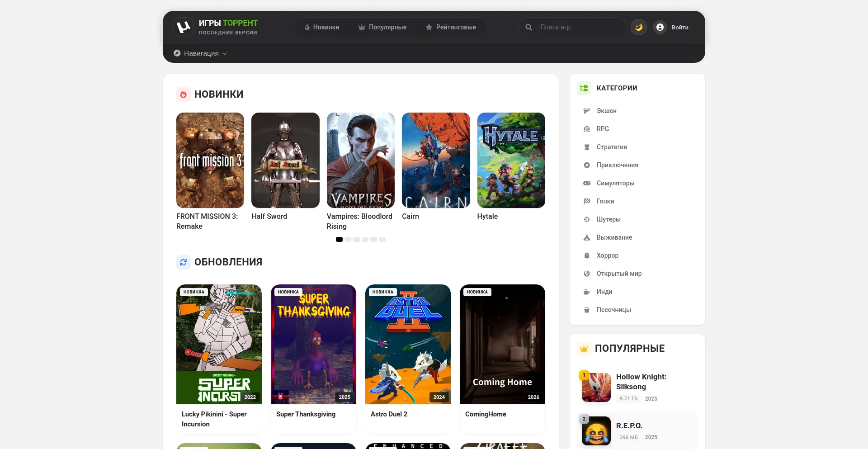Click the НОВИНКА badge on Astro Duel 2
Viewport: 868px width, 449px height.
383,292
